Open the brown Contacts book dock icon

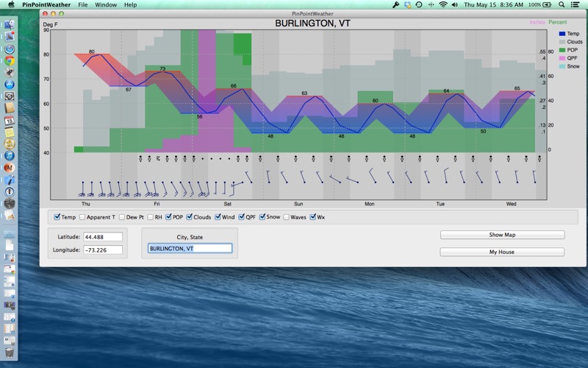click(x=10, y=108)
